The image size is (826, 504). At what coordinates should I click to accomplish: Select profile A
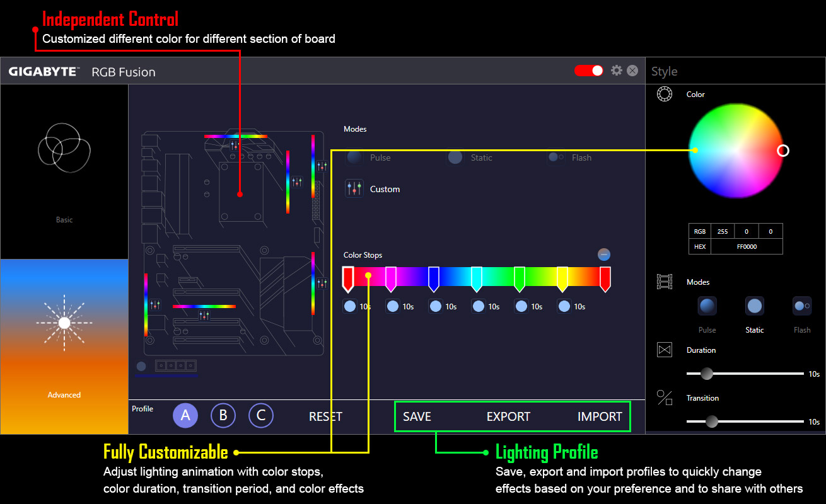(x=185, y=416)
